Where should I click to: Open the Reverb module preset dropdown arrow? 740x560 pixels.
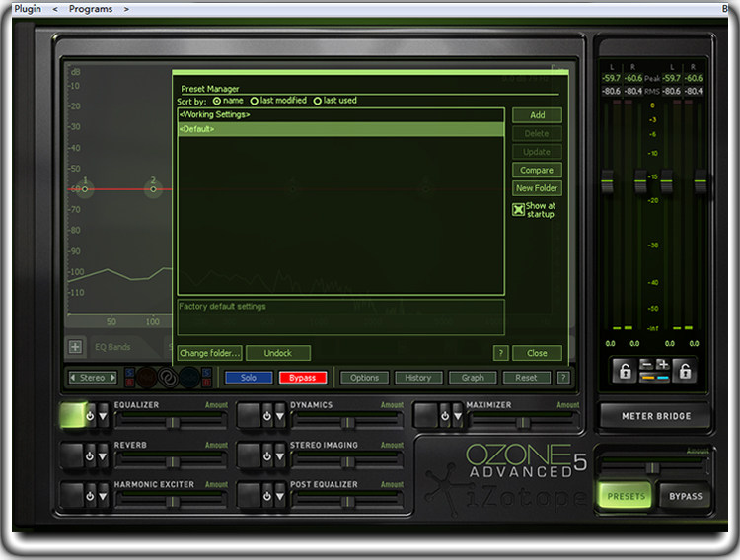click(103, 456)
